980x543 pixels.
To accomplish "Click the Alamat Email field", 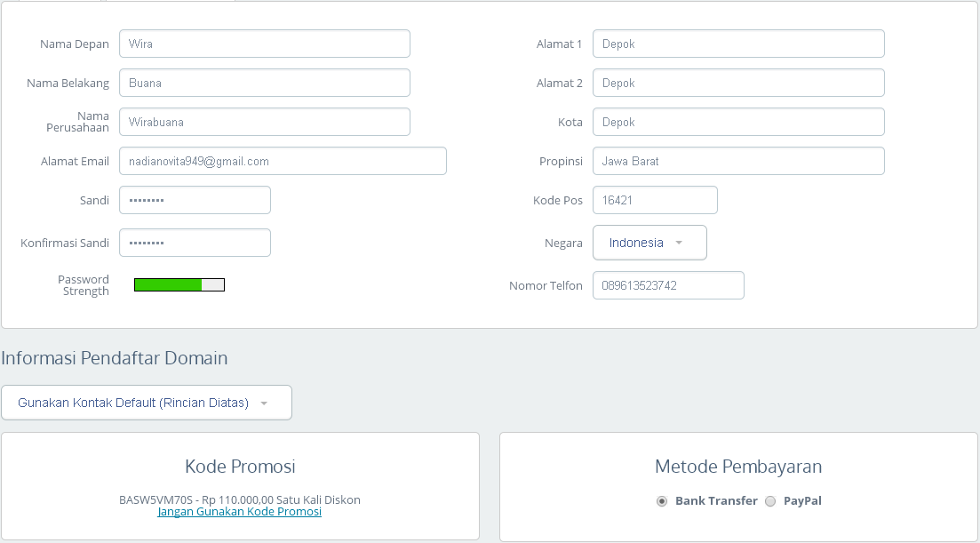I will coord(283,161).
